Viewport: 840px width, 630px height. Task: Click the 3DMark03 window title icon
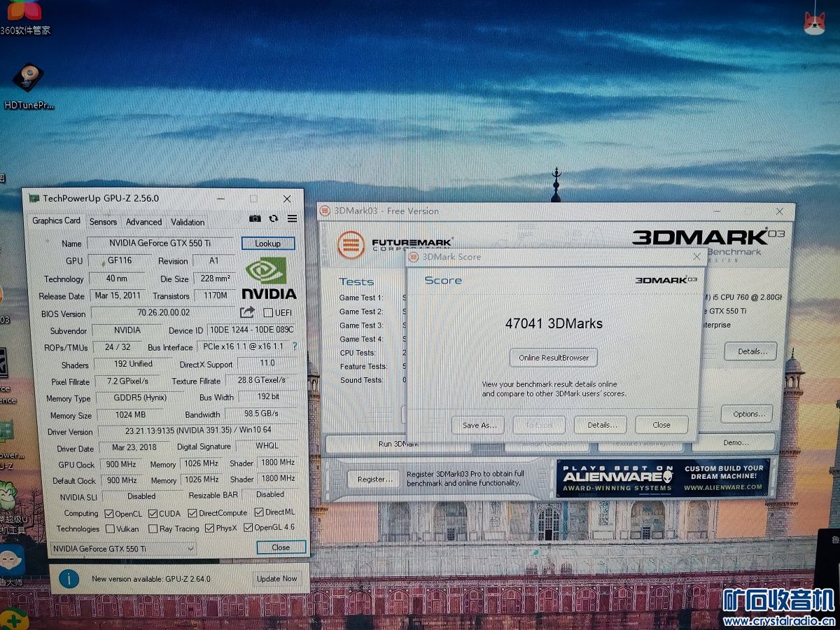(326, 211)
